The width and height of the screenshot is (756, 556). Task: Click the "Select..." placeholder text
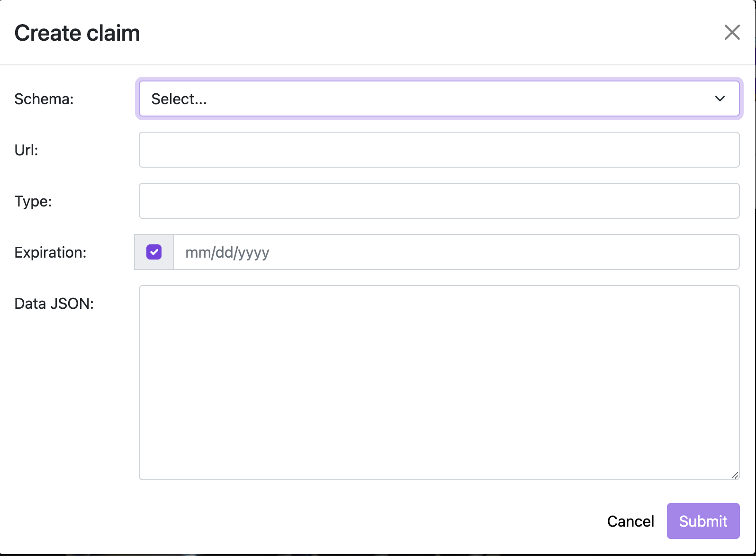[x=179, y=99]
